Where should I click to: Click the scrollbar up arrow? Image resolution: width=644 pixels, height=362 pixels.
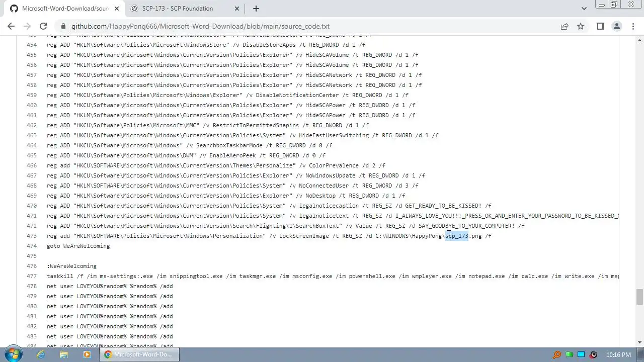click(x=639, y=40)
